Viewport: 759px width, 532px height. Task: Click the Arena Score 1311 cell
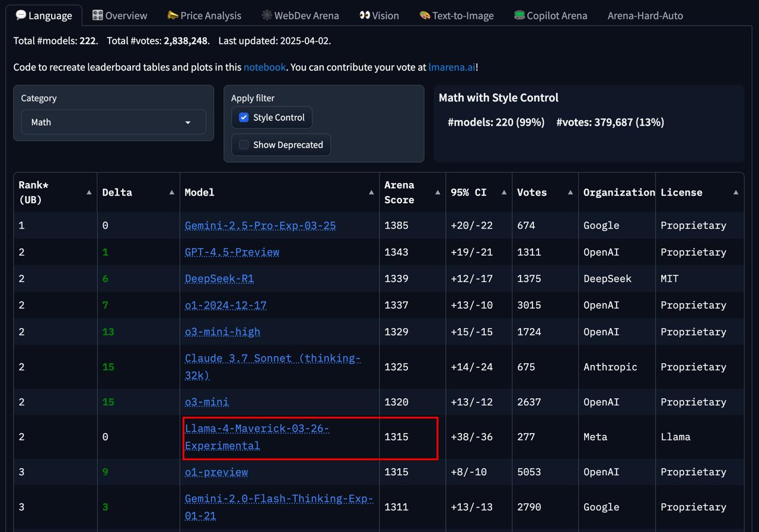pyautogui.click(x=412, y=507)
